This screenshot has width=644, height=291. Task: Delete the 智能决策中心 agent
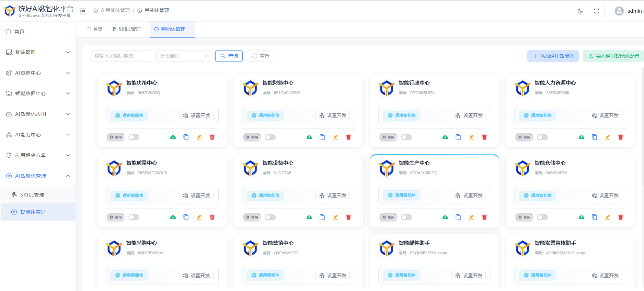click(212, 137)
